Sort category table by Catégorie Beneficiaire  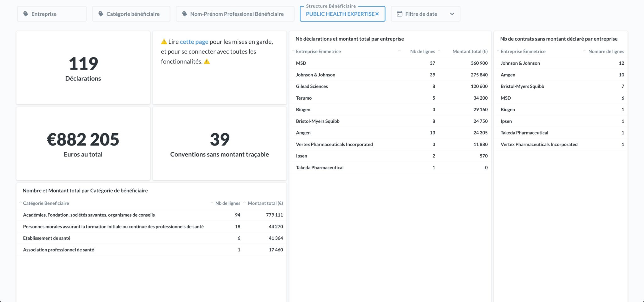pyautogui.click(x=46, y=203)
